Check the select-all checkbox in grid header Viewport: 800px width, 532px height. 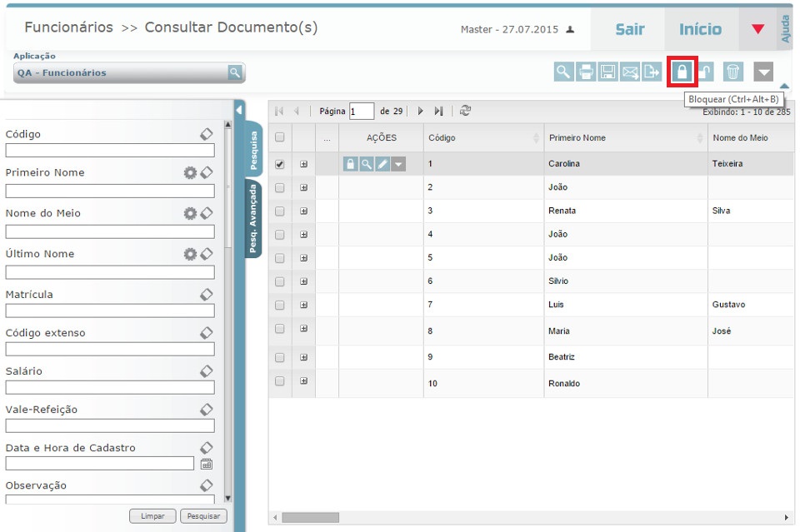point(280,137)
